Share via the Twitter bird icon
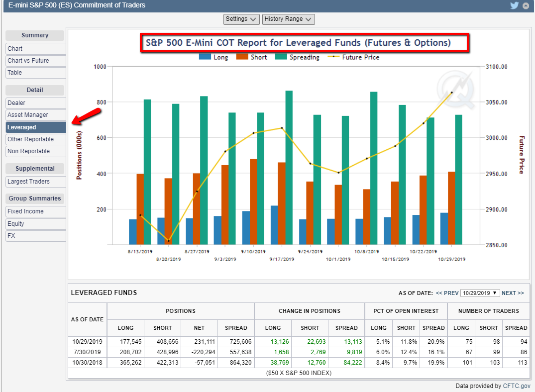535x392 pixels. 514,5
